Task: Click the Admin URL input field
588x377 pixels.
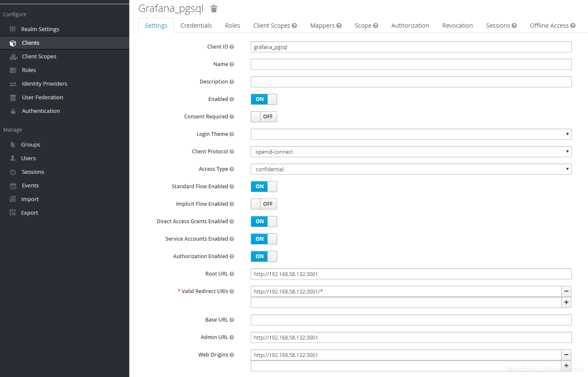Action: [x=411, y=337]
